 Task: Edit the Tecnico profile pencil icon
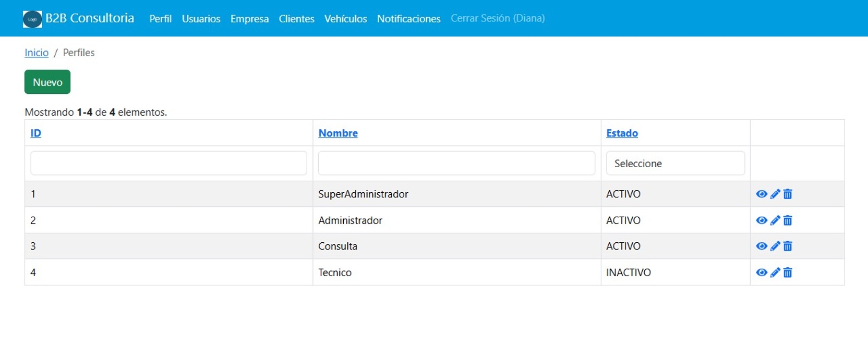(x=775, y=272)
